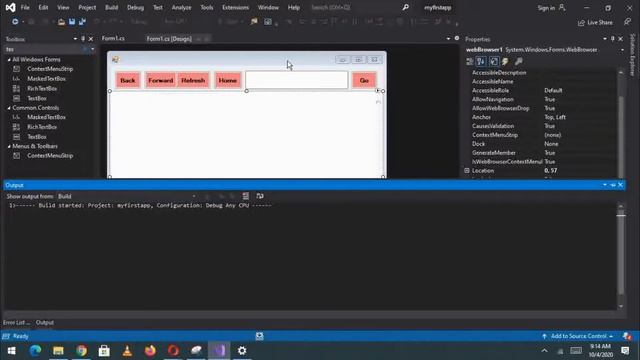Screen dimensions: 640x360
Task: Toggle Categorized view in Properties panel
Action: 470,61
